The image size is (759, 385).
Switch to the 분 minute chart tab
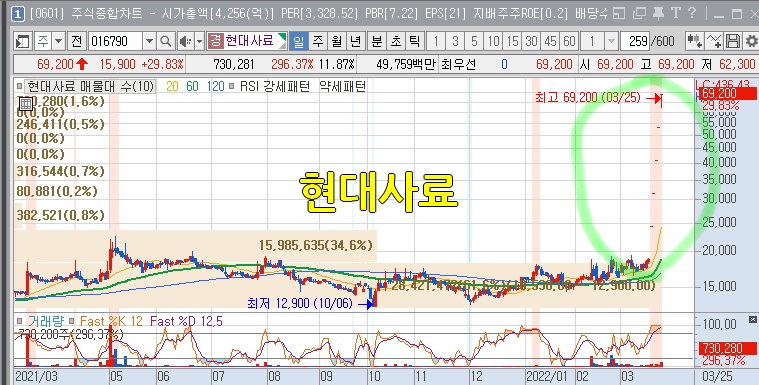[377, 42]
